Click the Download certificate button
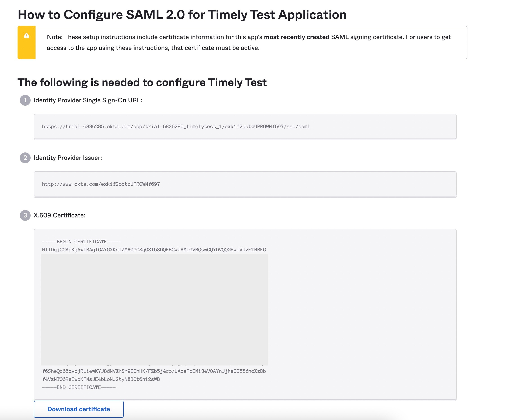Image resolution: width=507 pixels, height=420 pixels. coord(79,409)
